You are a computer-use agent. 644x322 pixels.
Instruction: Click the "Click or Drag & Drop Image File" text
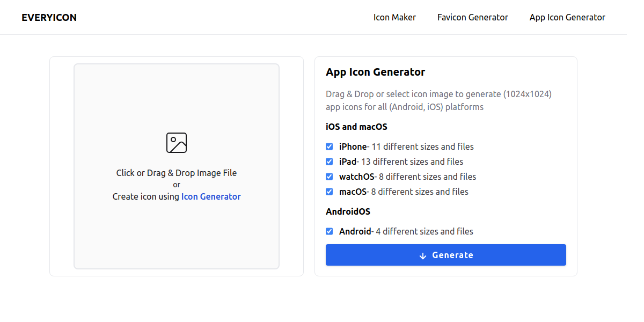(x=177, y=173)
